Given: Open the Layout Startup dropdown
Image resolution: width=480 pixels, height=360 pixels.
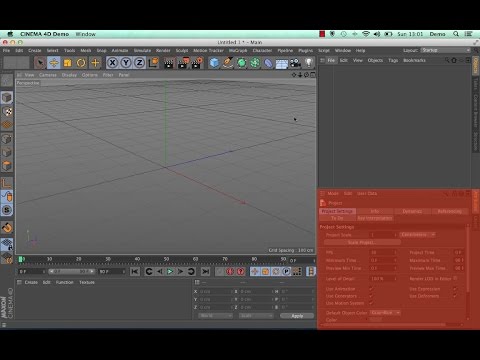Looking at the screenshot, I should [445, 50].
